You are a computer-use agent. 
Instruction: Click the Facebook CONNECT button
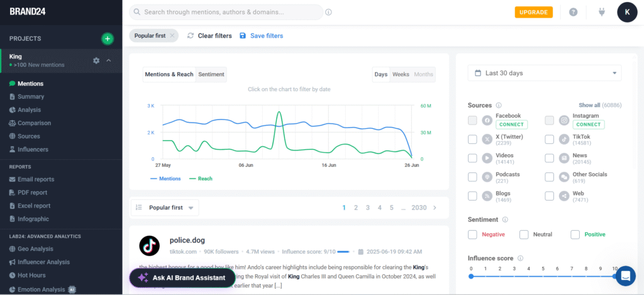[x=511, y=125]
